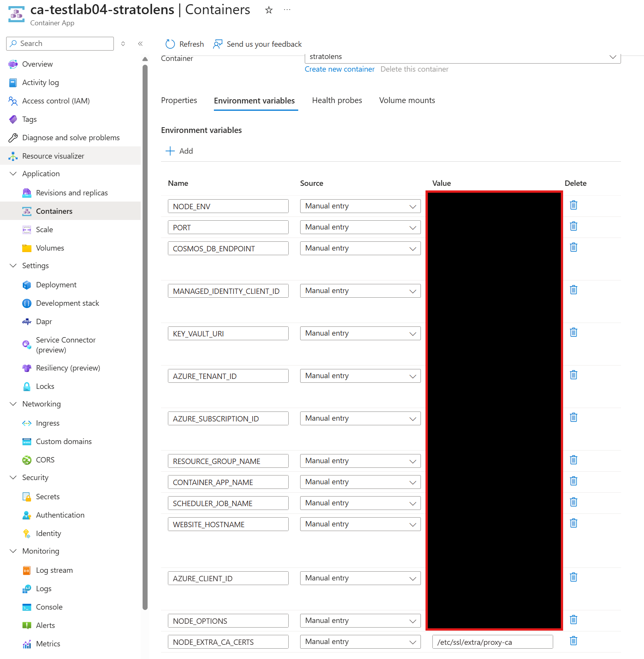This screenshot has width=644, height=659.
Task: Open Scale settings
Action: click(44, 230)
